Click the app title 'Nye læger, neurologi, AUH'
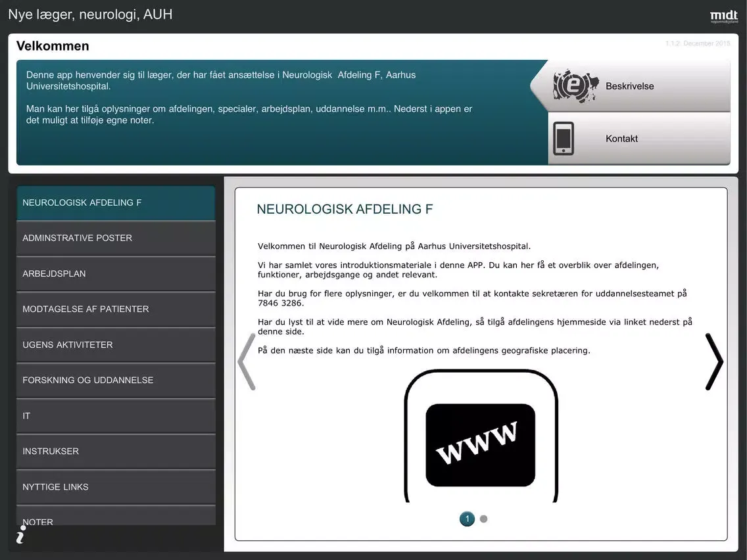 point(90,14)
